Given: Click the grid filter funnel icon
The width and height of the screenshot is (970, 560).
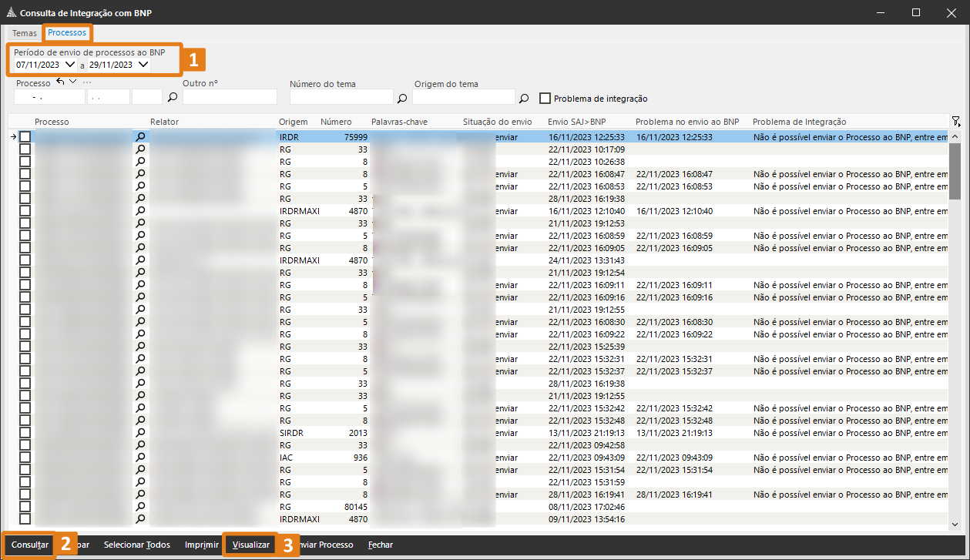Looking at the screenshot, I should click(956, 122).
